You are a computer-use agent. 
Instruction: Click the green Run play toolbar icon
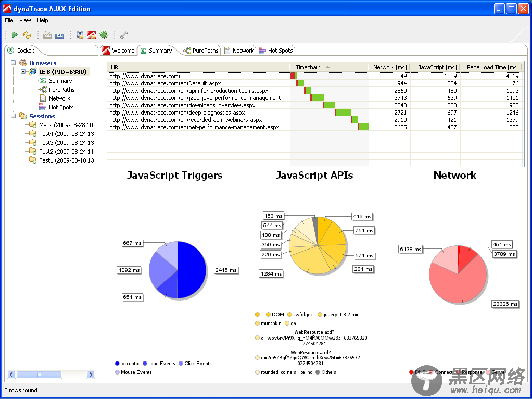[x=15, y=34]
